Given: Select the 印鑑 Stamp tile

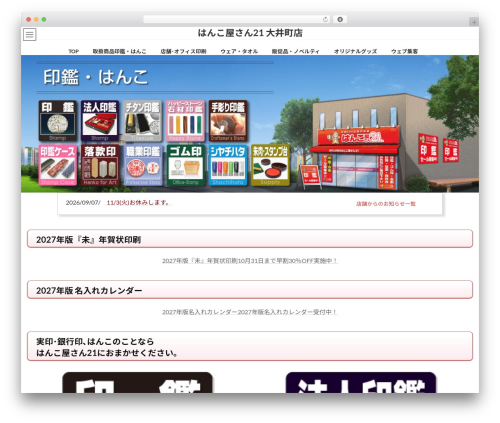Looking at the screenshot, I should tap(58, 121).
